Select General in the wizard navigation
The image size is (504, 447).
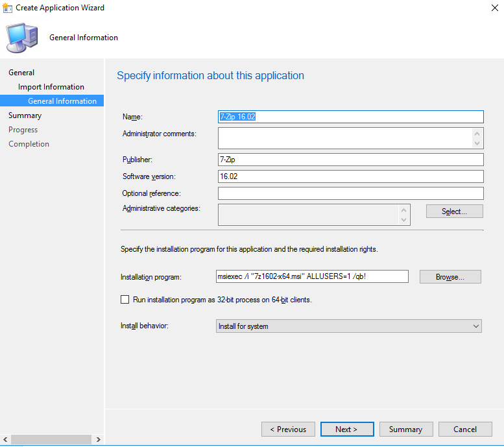click(x=21, y=73)
